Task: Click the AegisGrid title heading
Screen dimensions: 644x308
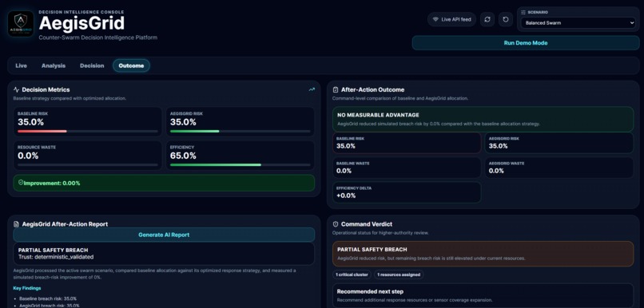Action: pyautogui.click(x=81, y=23)
